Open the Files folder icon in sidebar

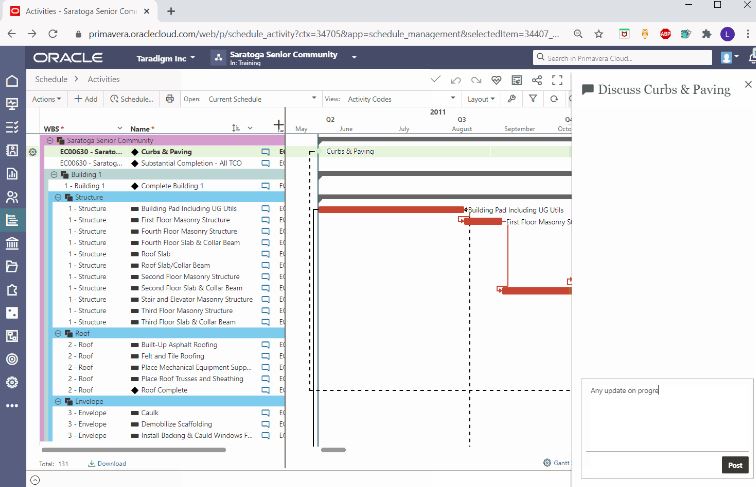pos(12,266)
